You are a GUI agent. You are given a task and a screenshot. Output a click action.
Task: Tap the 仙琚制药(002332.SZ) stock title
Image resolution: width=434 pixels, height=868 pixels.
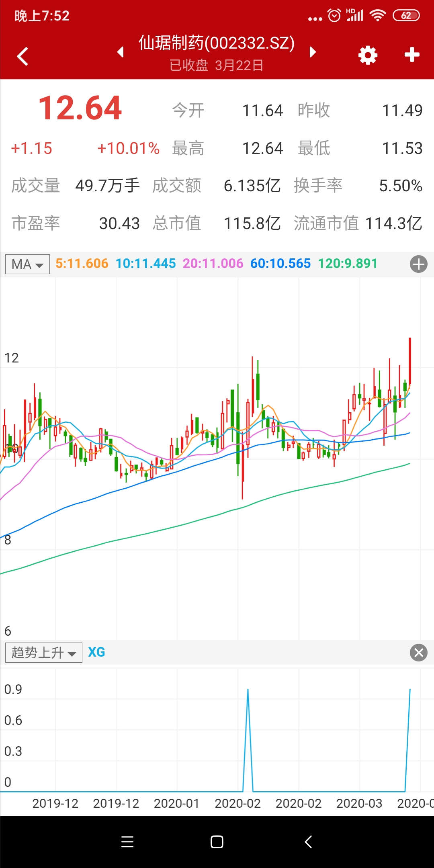click(217, 43)
